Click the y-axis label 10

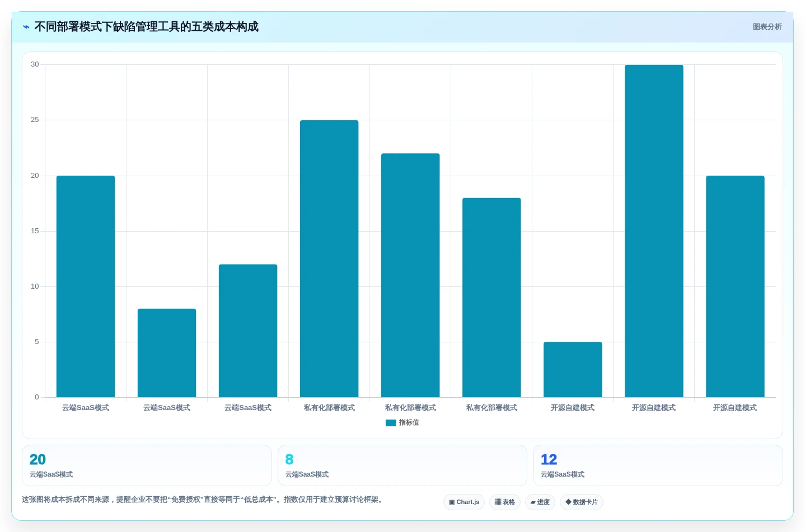(x=35, y=286)
